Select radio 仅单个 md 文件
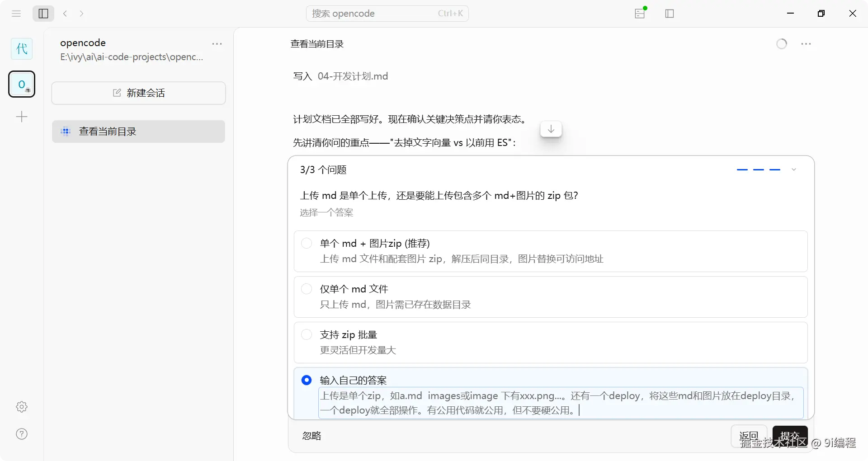Image resolution: width=868 pixels, height=461 pixels. point(307,289)
